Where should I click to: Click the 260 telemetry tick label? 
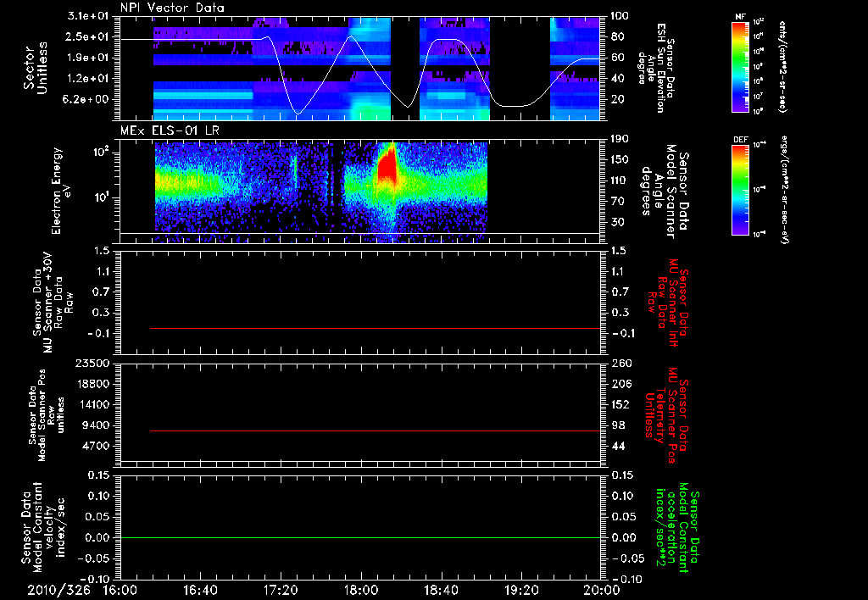(620, 364)
